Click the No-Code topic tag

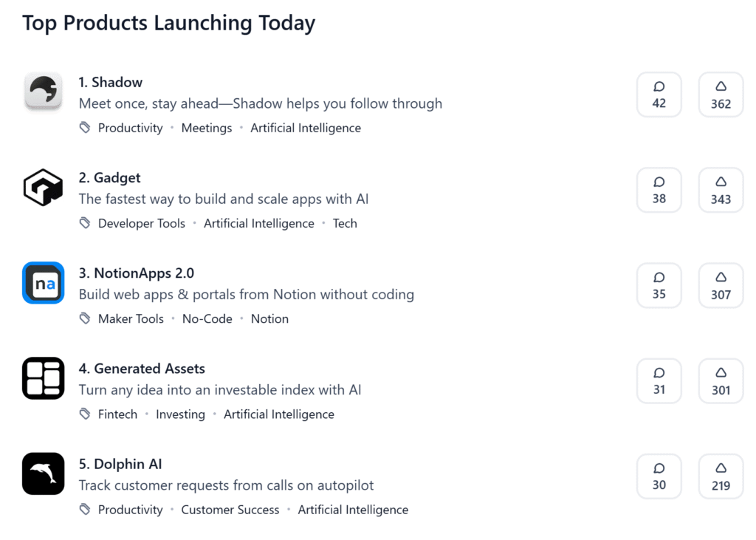207,319
